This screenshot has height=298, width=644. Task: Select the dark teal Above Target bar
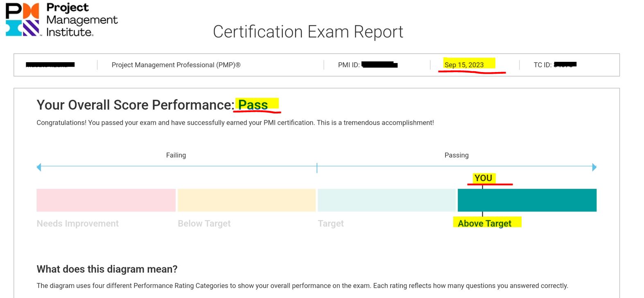tap(527, 200)
